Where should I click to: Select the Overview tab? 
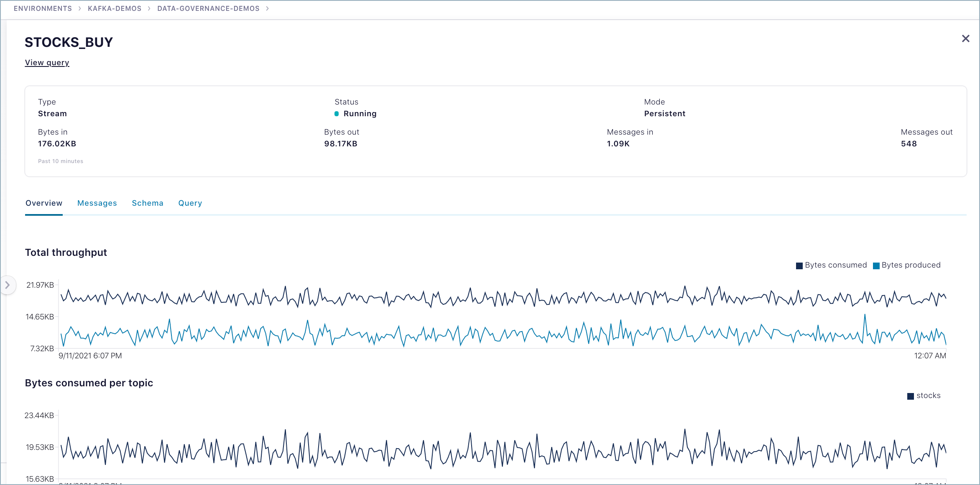[44, 203]
